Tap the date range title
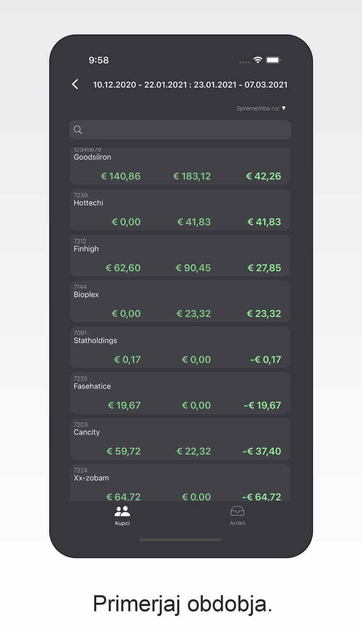Viewport: 362px width, 644px height. coord(190,84)
